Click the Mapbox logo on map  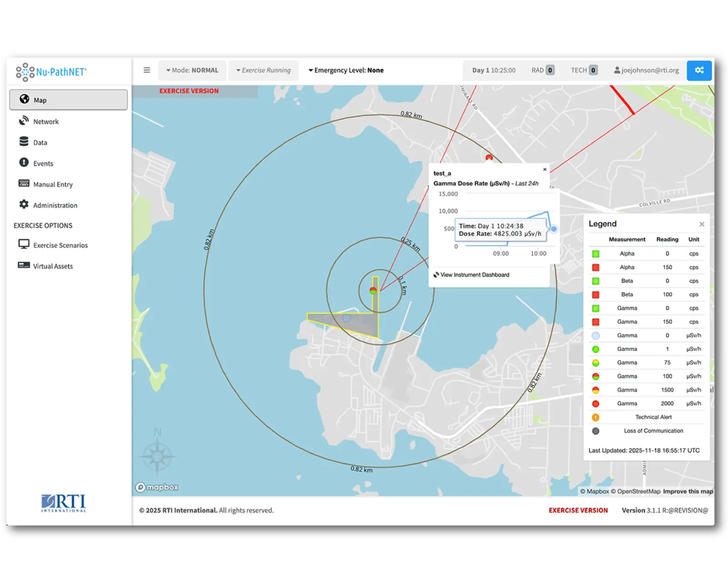pos(157,487)
